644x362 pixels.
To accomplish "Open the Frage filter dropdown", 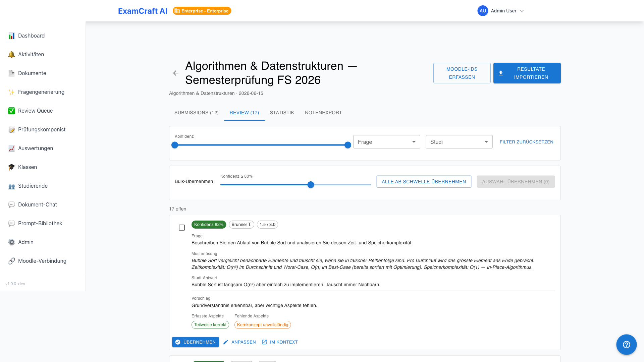I will point(386,142).
